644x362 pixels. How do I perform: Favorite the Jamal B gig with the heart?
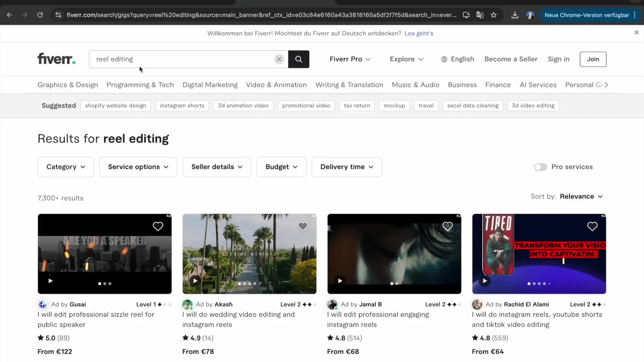pyautogui.click(x=448, y=227)
